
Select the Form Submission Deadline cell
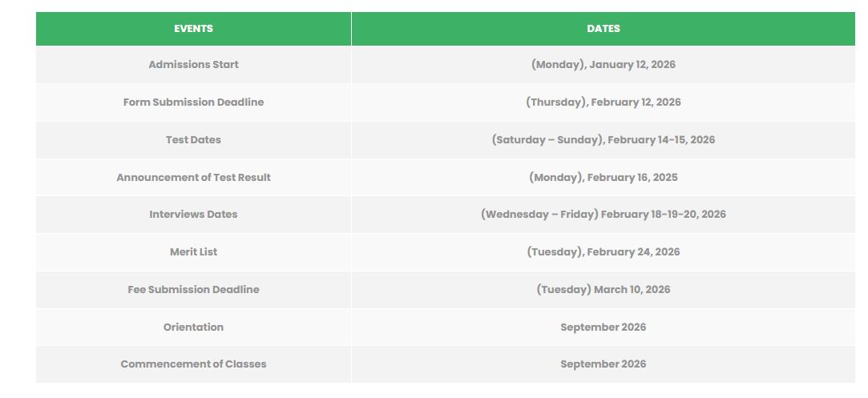pos(193,103)
